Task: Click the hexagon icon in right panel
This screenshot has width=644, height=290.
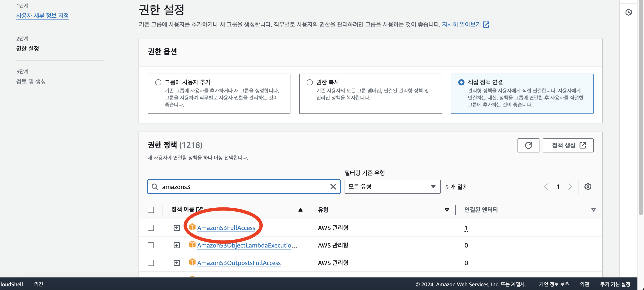Action: coord(628,12)
